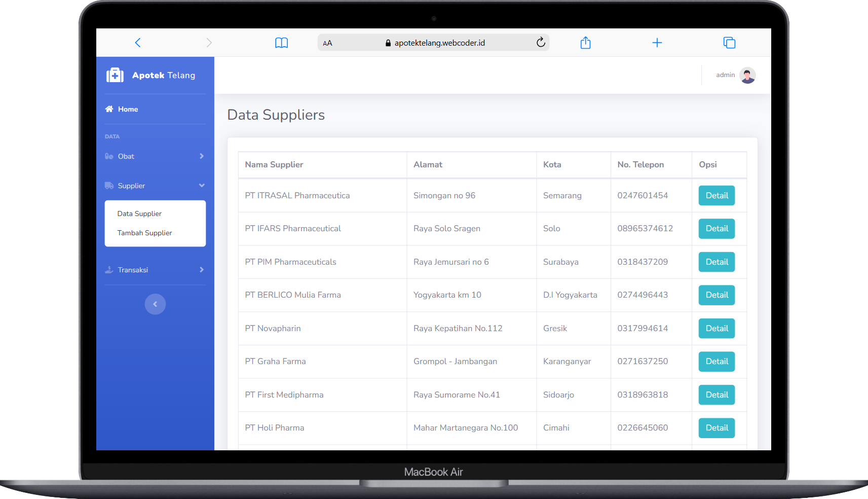Click the Apotek Telang brand title
The height and width of the screenshot is (499, 868).
click(163, 75)
